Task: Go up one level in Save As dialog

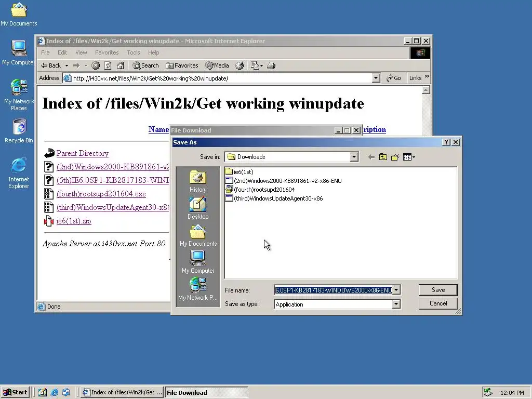Action: 383,157
